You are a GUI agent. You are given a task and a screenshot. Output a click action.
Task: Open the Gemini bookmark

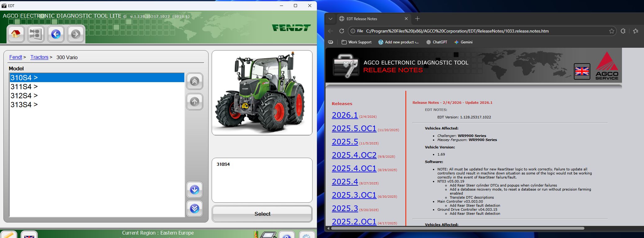pos(463,42)
